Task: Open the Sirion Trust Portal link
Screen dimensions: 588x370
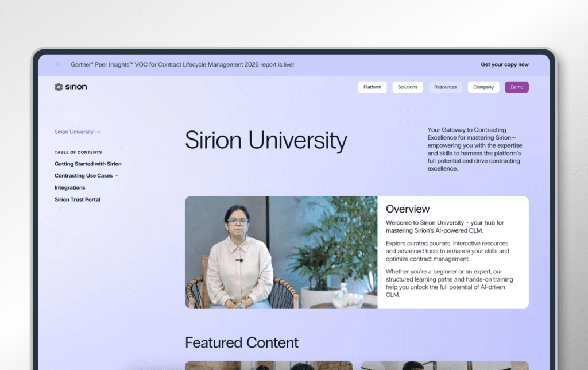Action: [x=78, y=199]
